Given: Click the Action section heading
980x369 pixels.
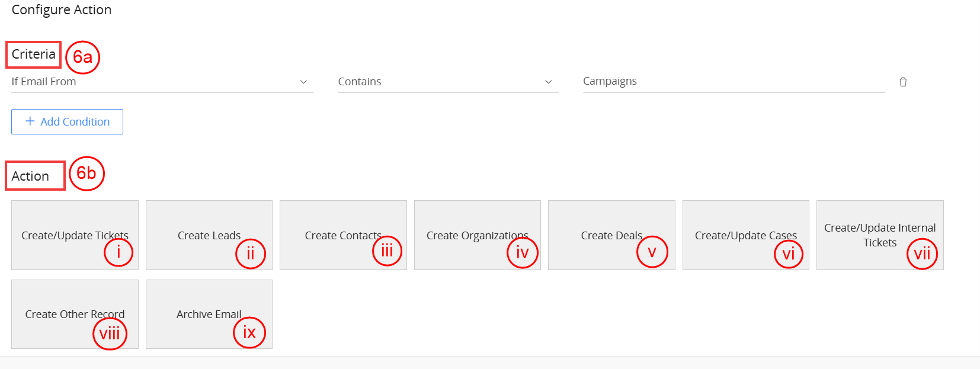Looking at the screenshot, I should [30, 176].
